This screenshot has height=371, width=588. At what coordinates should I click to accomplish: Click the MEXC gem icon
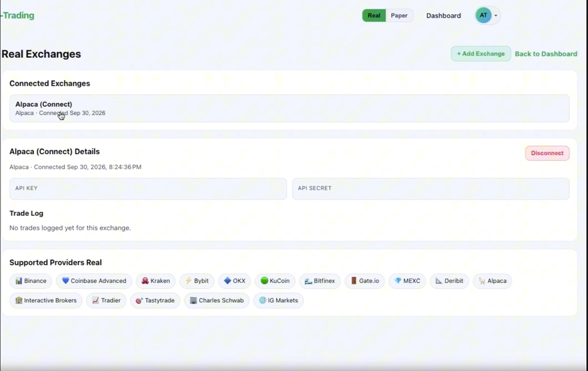coord(398,280)
